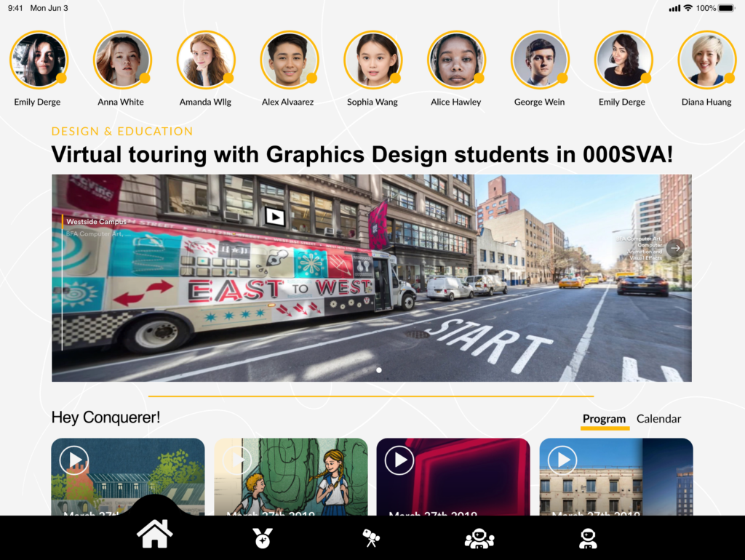The height and width of the screenshot is (560, 745).
Task: Play the building program video card
Action: point(562,460)
